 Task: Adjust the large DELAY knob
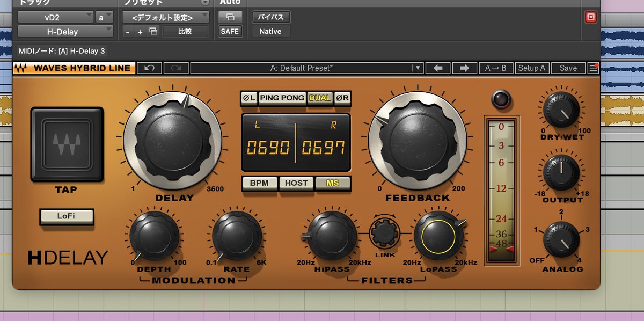click(173, 140)
